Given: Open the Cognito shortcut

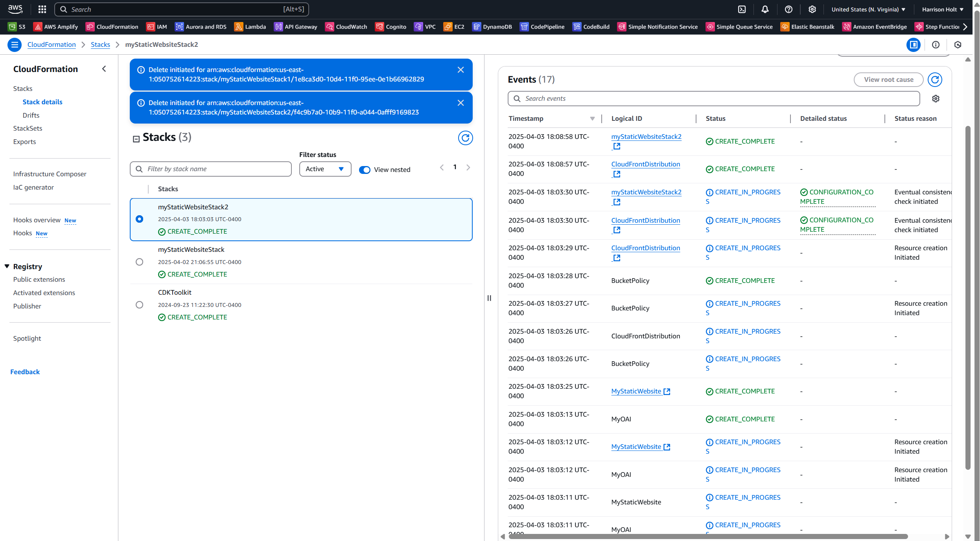Looking at the screenshot, I should pos(391,27).
